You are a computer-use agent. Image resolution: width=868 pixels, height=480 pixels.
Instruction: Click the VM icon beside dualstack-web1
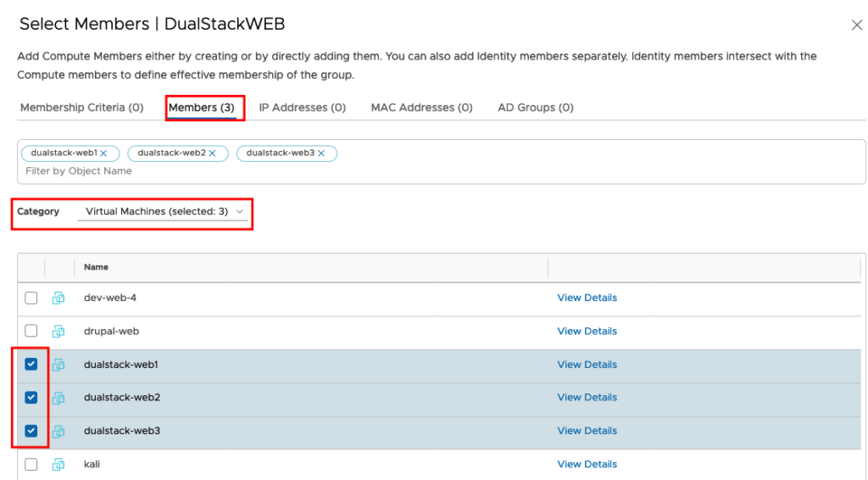pyautogui.click(x=58, y=365)
